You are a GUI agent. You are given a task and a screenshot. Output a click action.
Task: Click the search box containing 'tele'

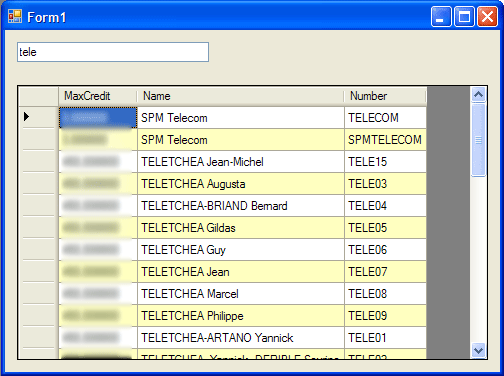113,52
